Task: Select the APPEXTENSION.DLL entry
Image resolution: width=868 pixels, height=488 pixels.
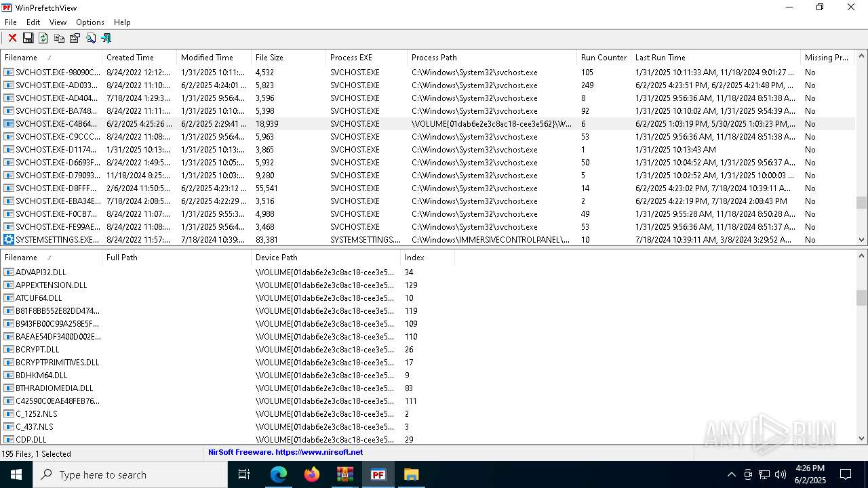Action: pyautogui.click(x=52, y=285)
